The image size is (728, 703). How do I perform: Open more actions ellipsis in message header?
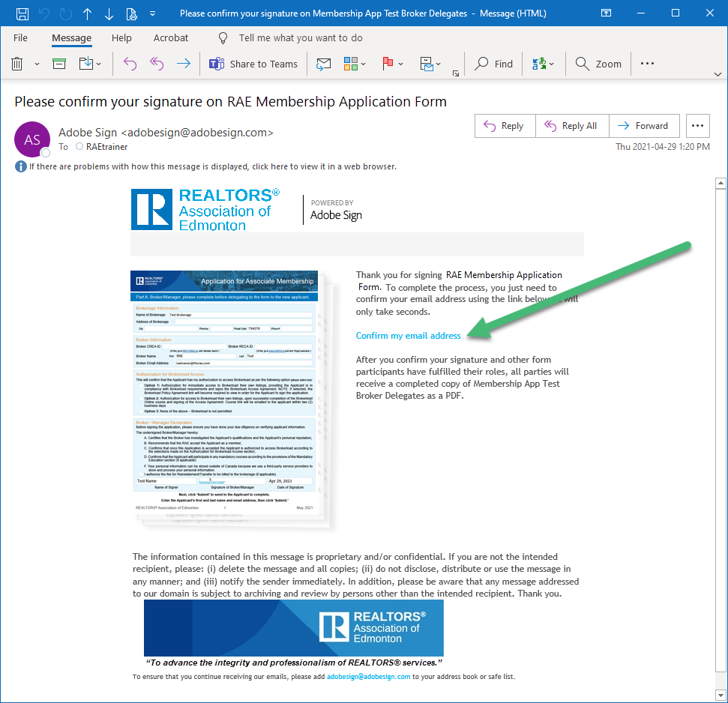pyautogui.click(x=697, y=126)
